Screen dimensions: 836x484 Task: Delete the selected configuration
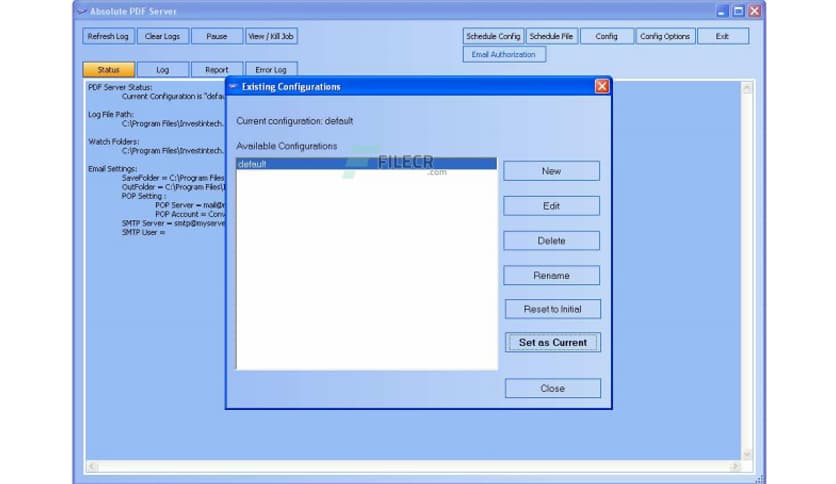pos(551,241)
